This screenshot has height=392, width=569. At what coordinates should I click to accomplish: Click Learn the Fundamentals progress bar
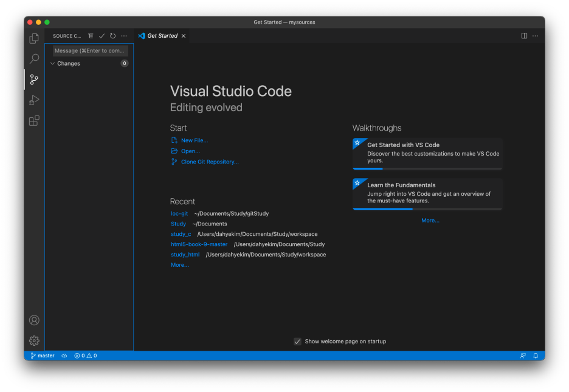coord(427,209)
